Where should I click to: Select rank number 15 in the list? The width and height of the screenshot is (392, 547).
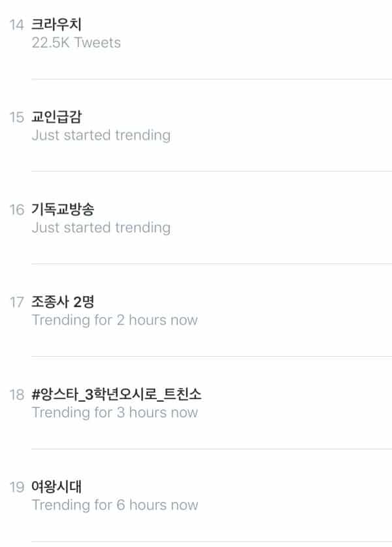coord(16,118)
